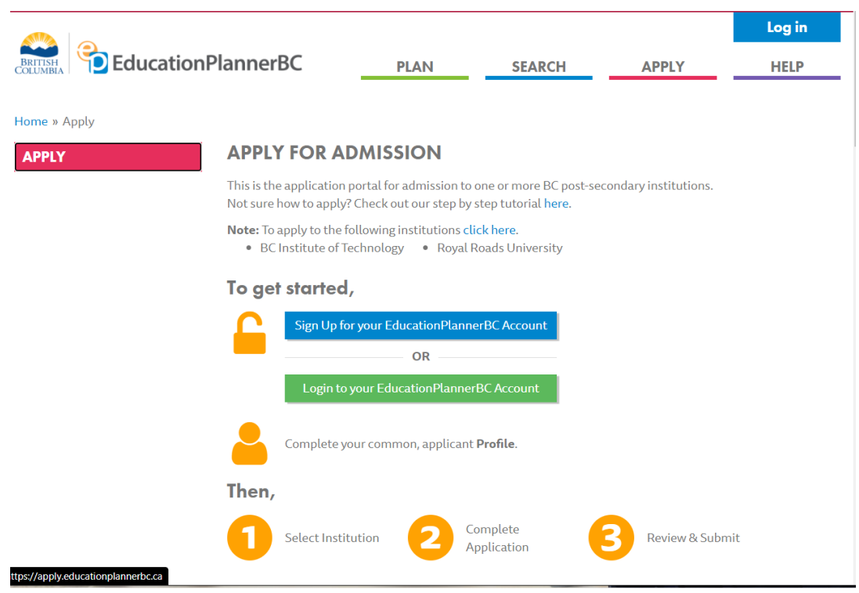This screenshot has height=593, width=859.
Task: Open the PLAN menu
Action: [414, 67]
